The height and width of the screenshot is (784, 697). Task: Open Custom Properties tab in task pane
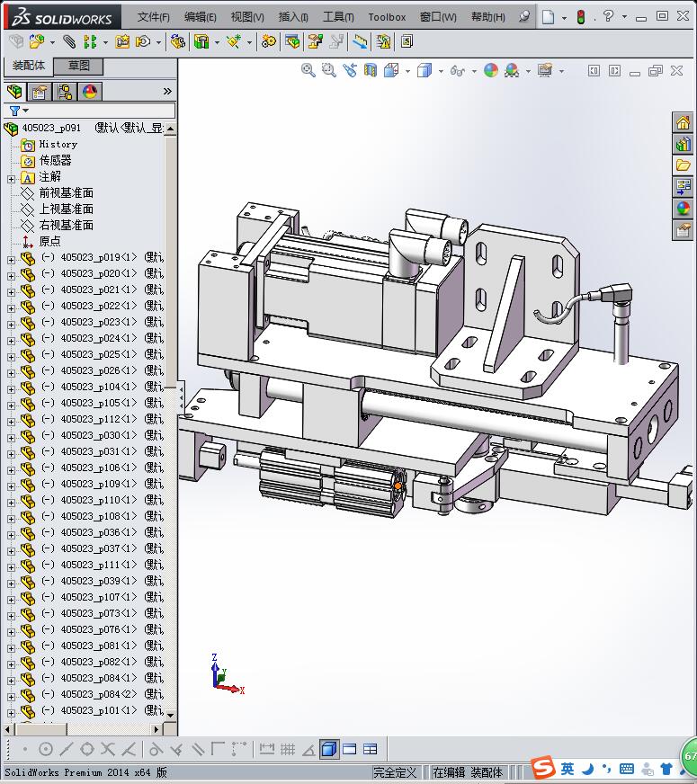tap(683, 230)
